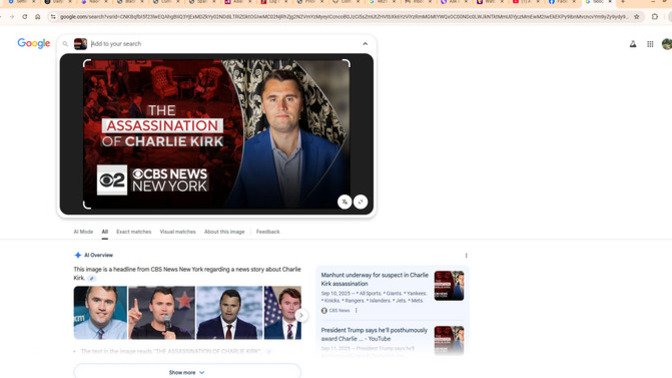The width and height of the screenshot is (672, 378).
Task: Switch to the AI Mode tab
Action: (x=83, y=232)
